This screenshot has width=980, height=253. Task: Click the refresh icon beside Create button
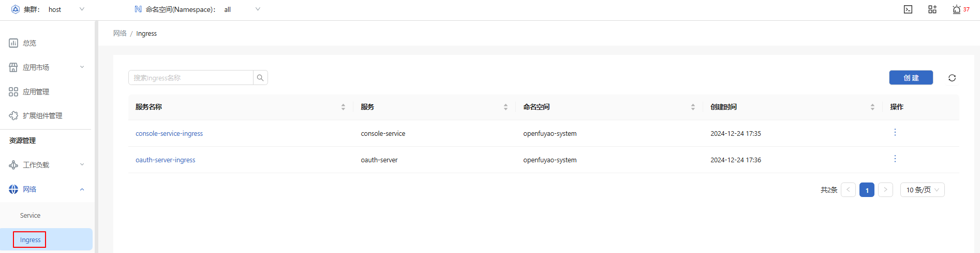(x=952, y=78)
